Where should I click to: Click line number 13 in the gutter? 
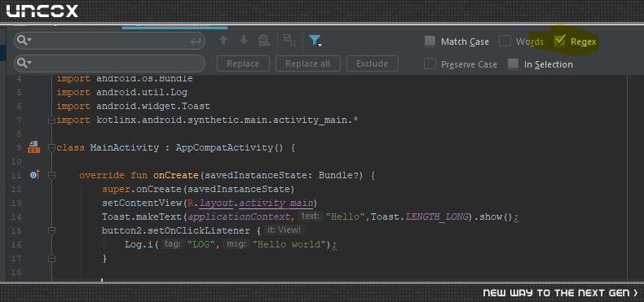coord(17,204)
